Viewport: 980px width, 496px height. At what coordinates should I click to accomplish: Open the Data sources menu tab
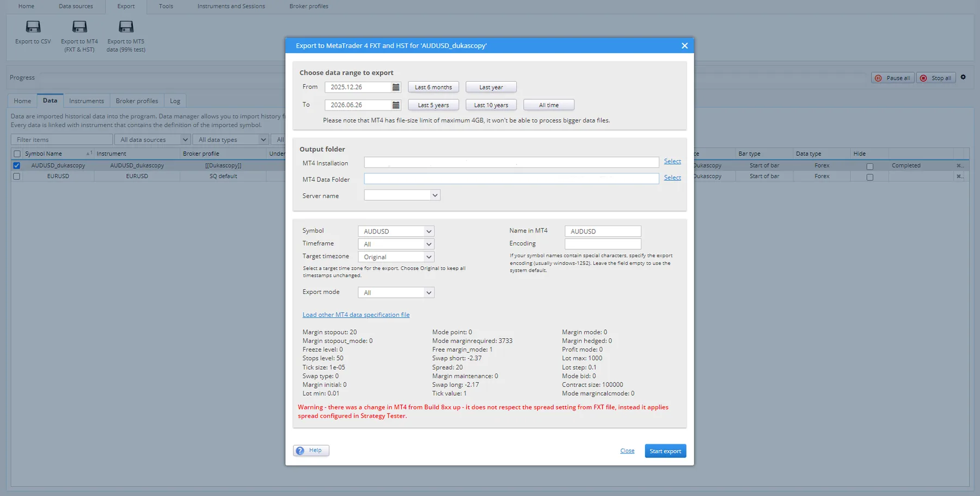76,7
